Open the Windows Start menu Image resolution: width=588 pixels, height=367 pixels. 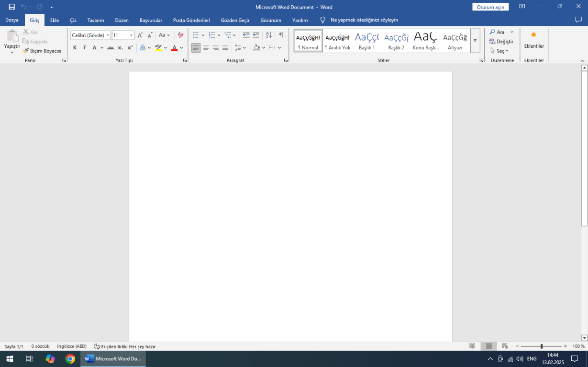coord(10,359)
